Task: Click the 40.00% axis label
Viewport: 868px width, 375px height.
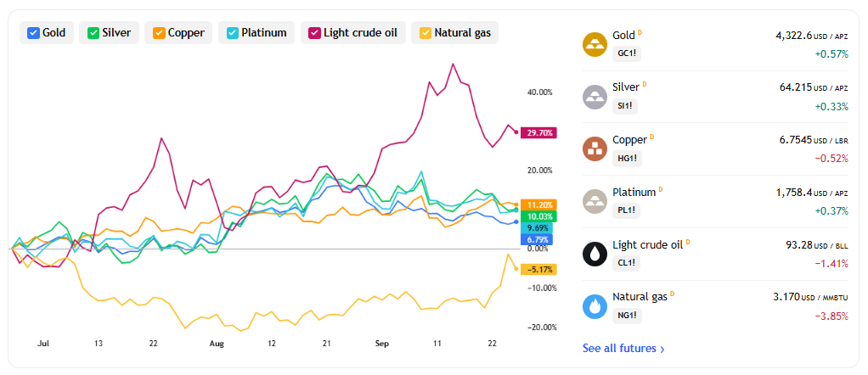Action: [539, 92]
